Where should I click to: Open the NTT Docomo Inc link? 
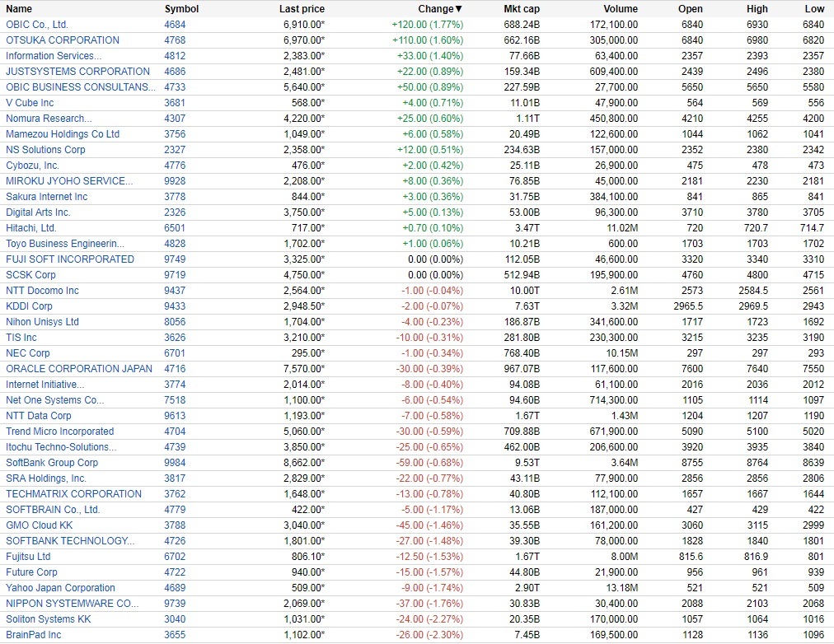[42, 291]
